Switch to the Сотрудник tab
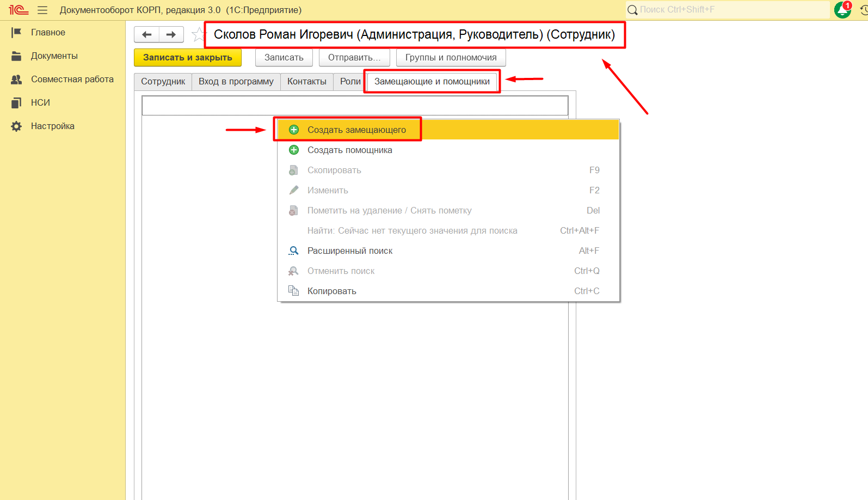This screenshot has height=500, width=868. pyautogui.click(x=163, y=82)
